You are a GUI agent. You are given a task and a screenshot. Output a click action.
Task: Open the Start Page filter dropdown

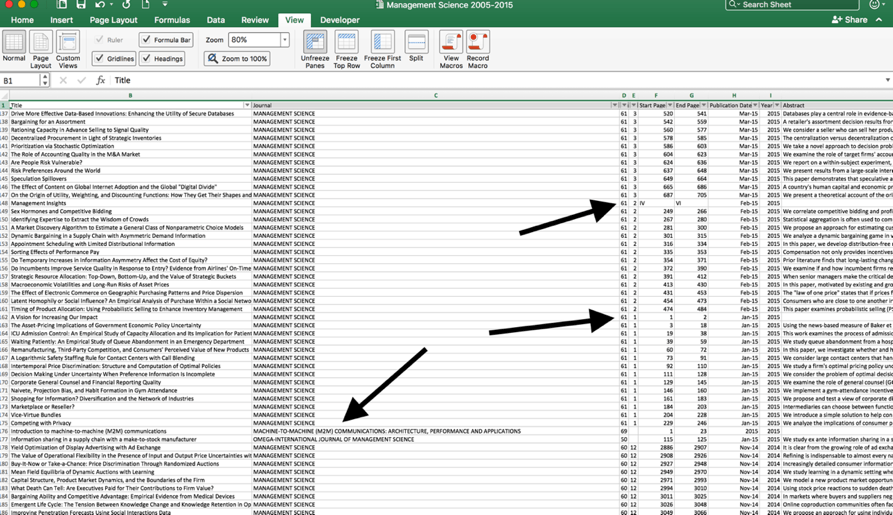coord(669,105)
